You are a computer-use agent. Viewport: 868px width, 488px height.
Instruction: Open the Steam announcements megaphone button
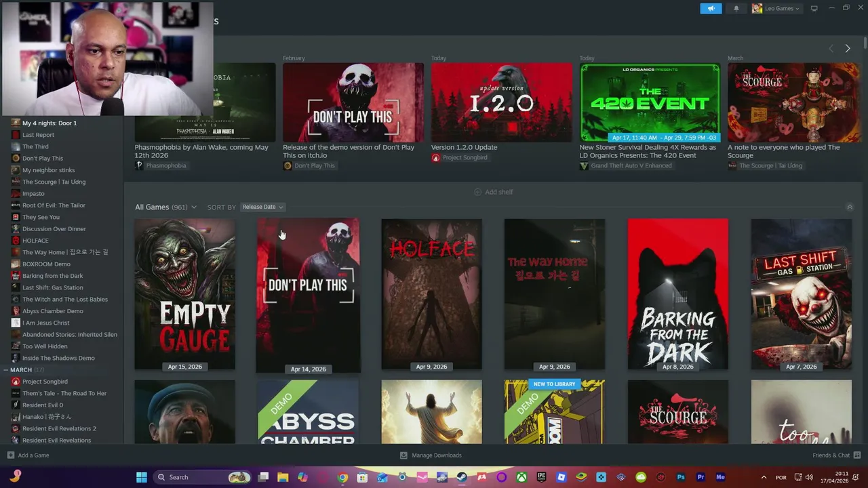coord(711,9)
